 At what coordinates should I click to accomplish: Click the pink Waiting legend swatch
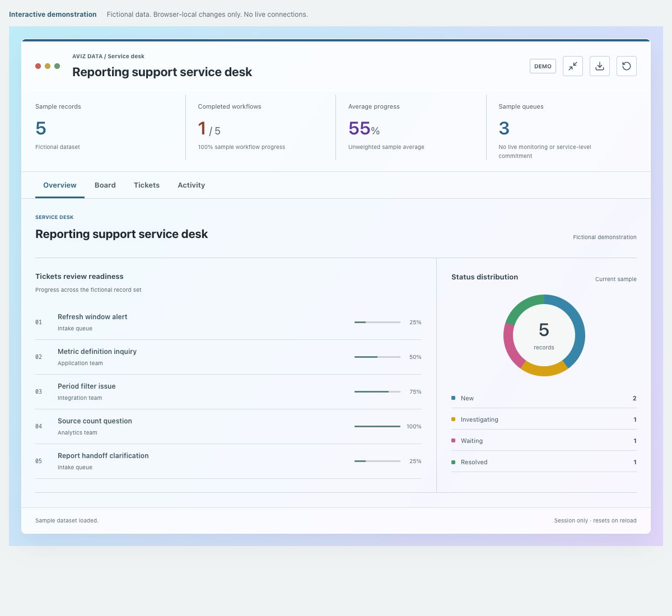click(x=454, y=441)
